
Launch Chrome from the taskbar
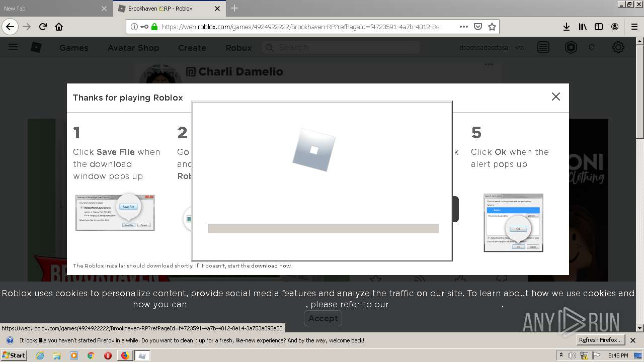(x=91, y=355)
